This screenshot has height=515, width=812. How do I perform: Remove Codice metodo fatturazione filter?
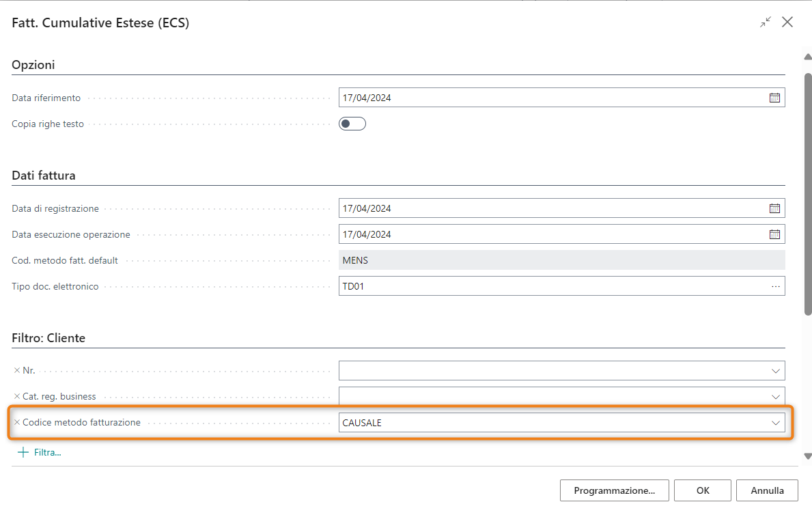tap(17, 423)
